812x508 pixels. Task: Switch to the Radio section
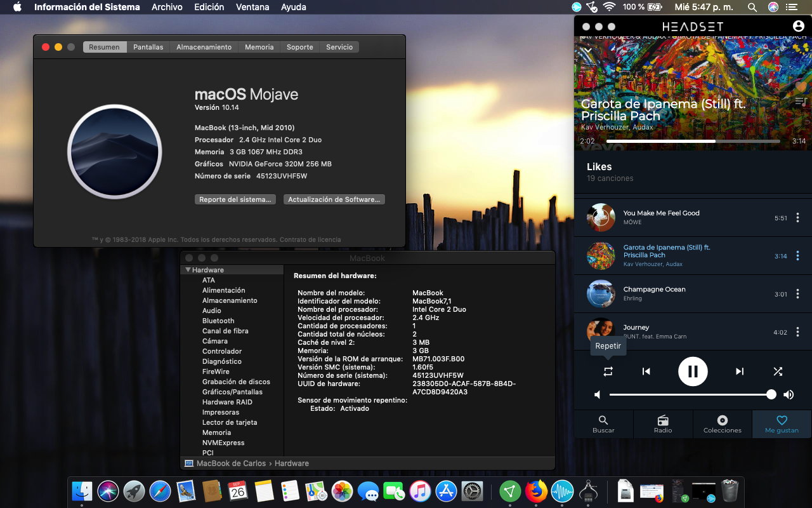click(x=663, y=424)
